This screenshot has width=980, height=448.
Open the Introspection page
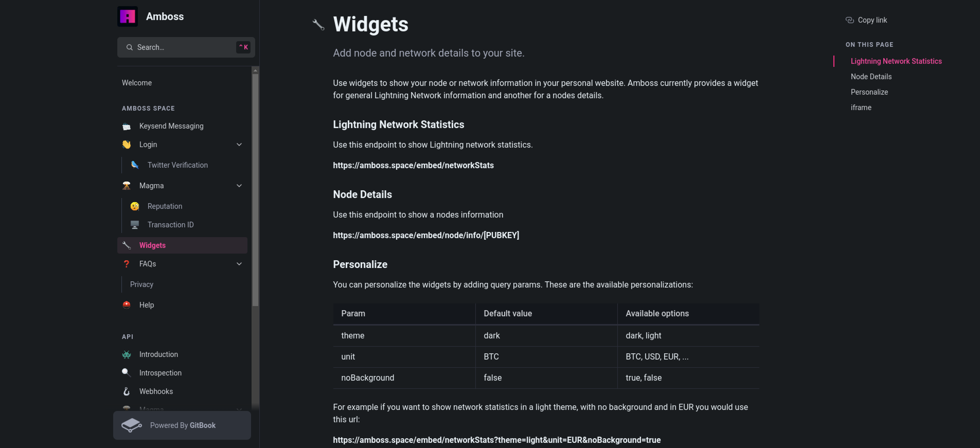pos(160,373)
